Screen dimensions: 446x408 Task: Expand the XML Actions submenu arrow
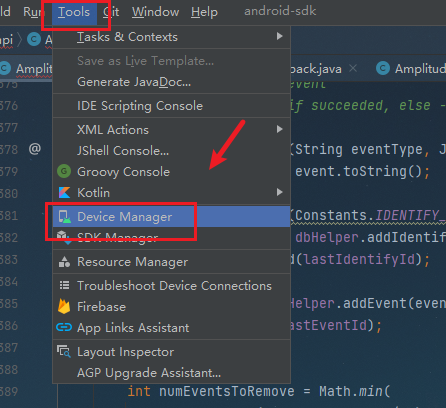click(x=280, y=129)
